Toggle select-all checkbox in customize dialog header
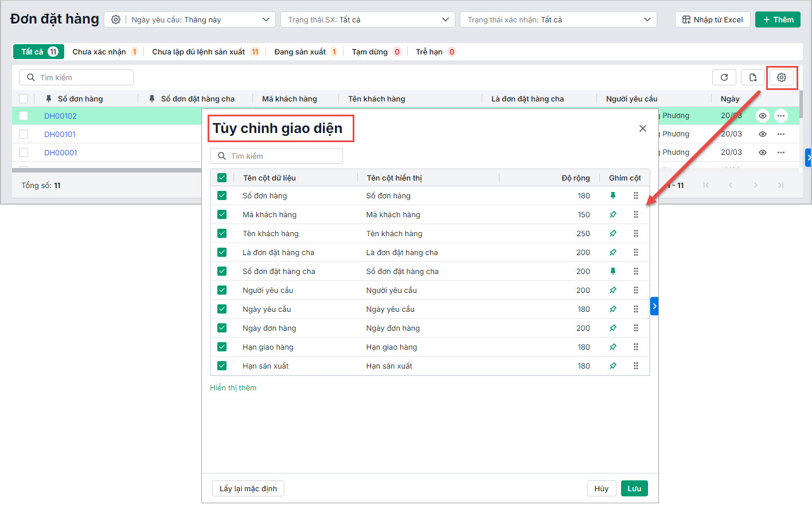812x505 pixels. click(x=222, y=178)
